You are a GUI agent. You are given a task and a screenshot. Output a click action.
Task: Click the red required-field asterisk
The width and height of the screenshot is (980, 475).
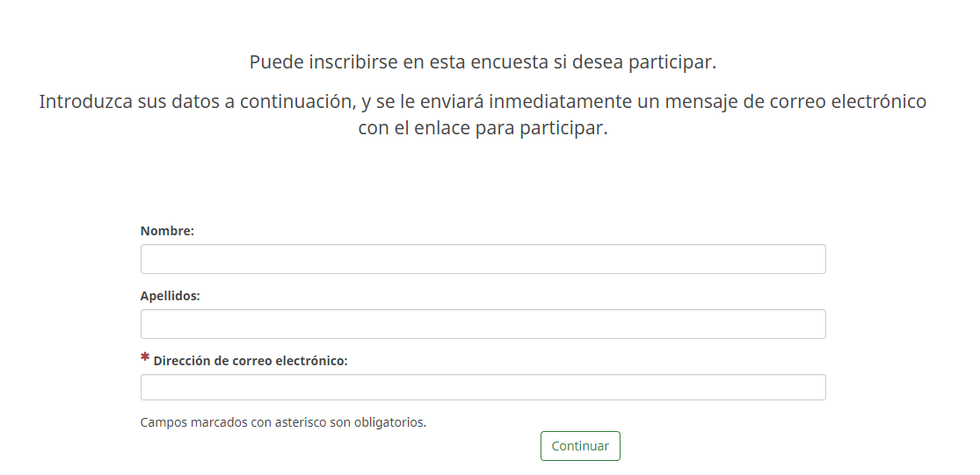point(145,358)
